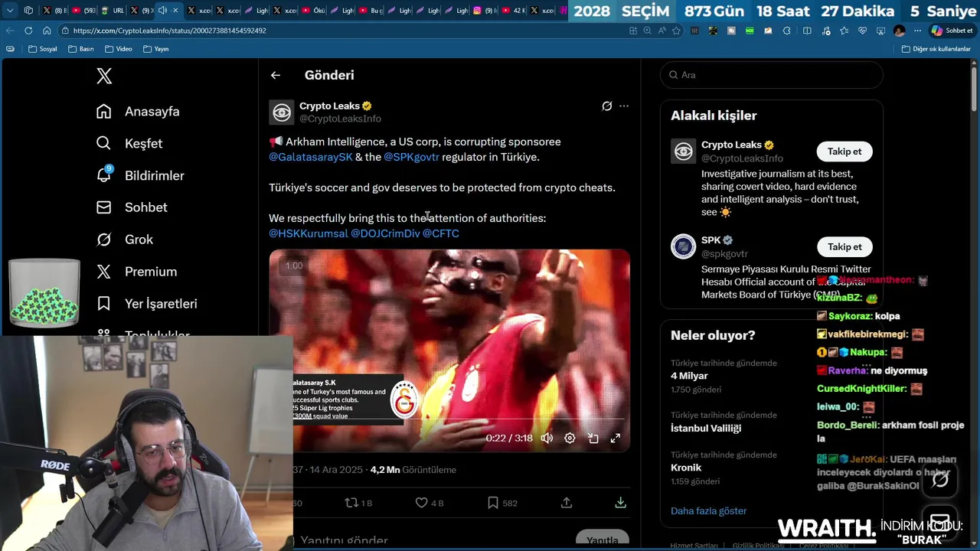Like the post with the heart icon

point(421,503)
